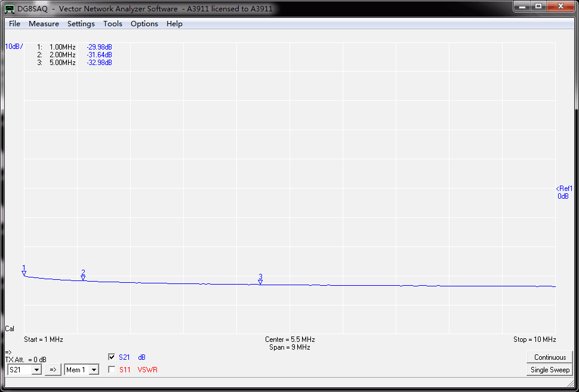Click the blue dB unit label
579x392 pixels.
(x=142, y=357)
